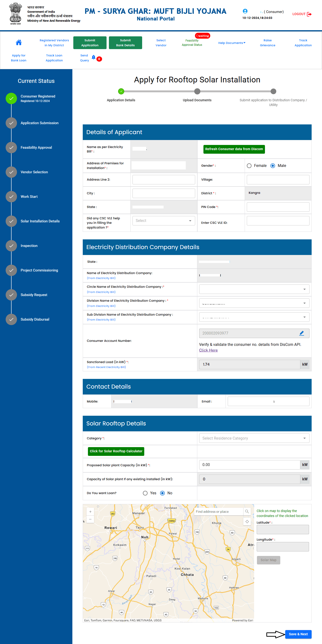This screenshot has height=644, width=322.
Task: Focus the Email input field
Action: (x=268, y=401)
